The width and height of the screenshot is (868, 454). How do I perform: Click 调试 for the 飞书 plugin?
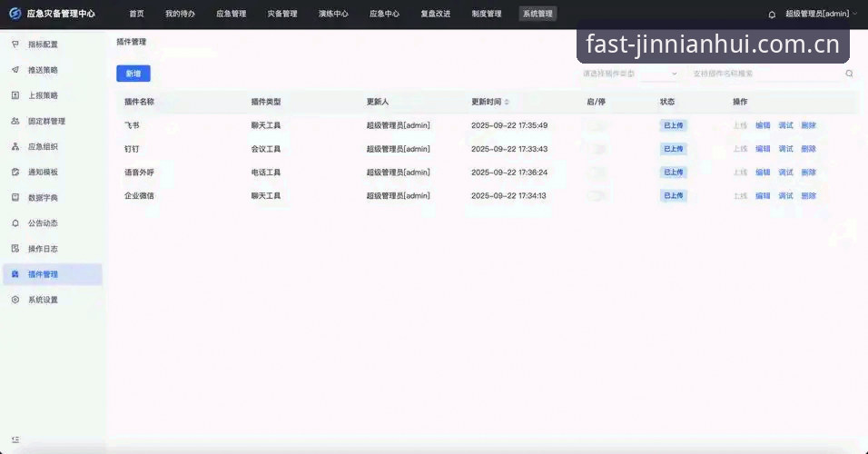[x=785, y=125]
